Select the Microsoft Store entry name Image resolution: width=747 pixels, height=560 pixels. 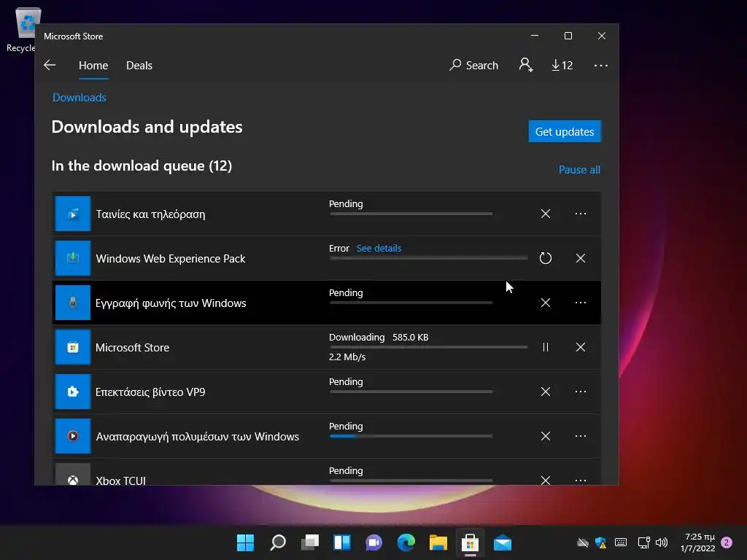click(133, 348)
